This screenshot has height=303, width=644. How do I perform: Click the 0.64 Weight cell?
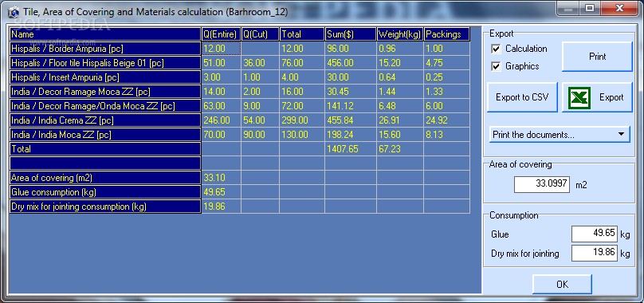point(400,77)
